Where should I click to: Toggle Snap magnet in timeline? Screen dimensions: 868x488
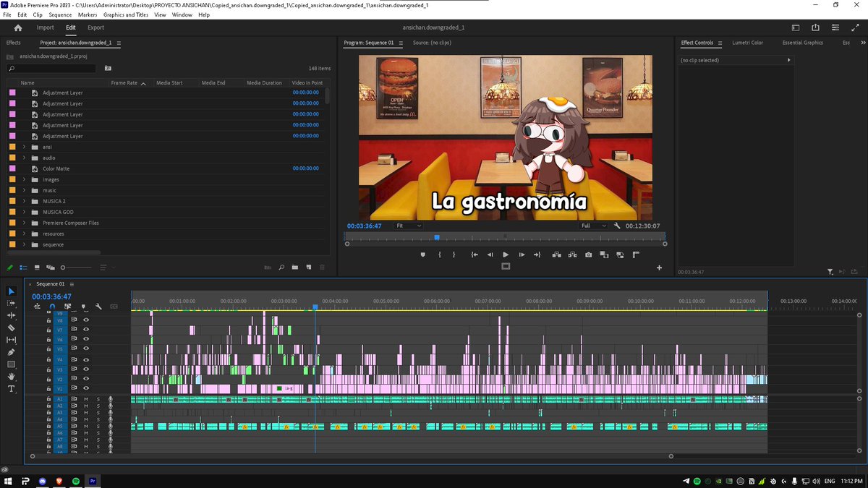coord(52,307)
